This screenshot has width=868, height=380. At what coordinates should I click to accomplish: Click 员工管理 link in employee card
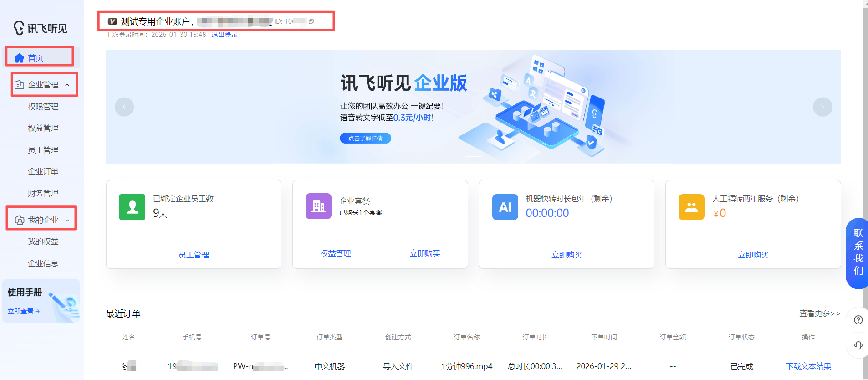click(x=194, y=255)
